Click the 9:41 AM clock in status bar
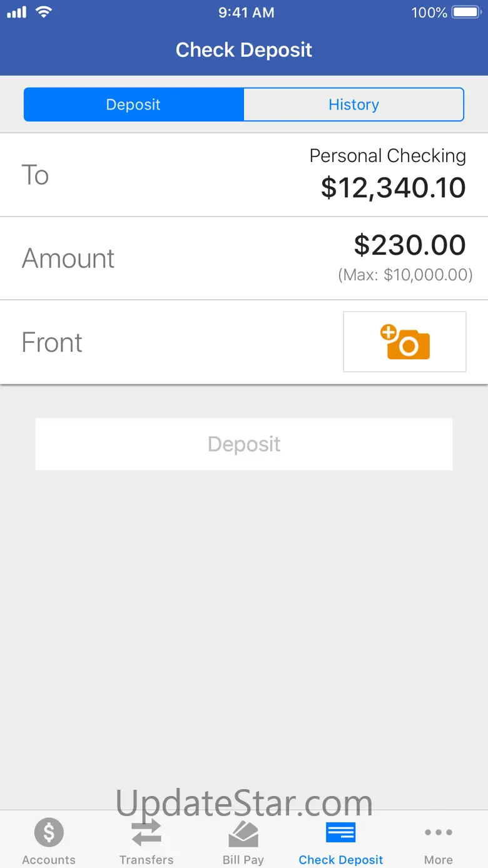The image size is (488, 868). point(246,13)
